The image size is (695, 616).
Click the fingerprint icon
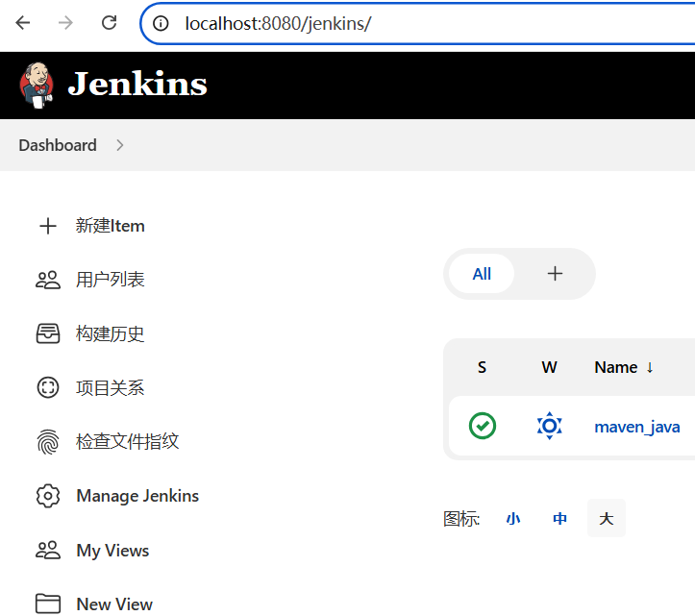(x=48, y=442)
